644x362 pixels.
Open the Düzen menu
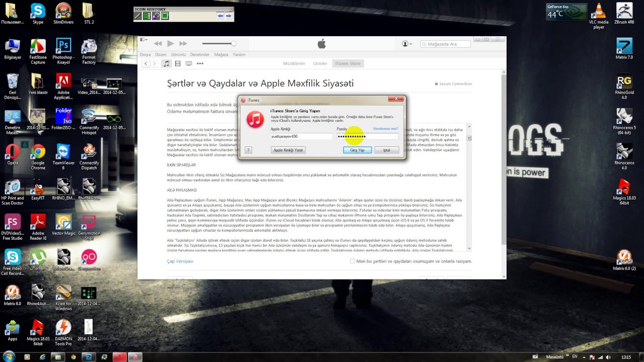pyautogui.click(x=160, y=54)
